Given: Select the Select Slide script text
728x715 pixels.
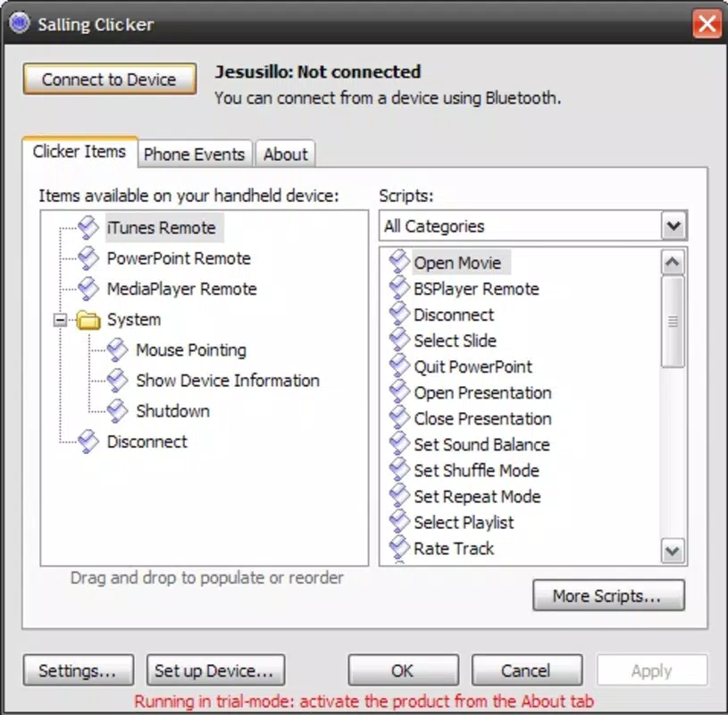Looking at the screenshot, I should (456, 341).
